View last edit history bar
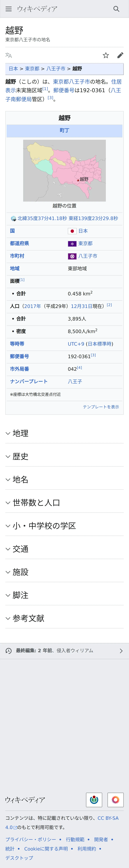 pos(64,651)
